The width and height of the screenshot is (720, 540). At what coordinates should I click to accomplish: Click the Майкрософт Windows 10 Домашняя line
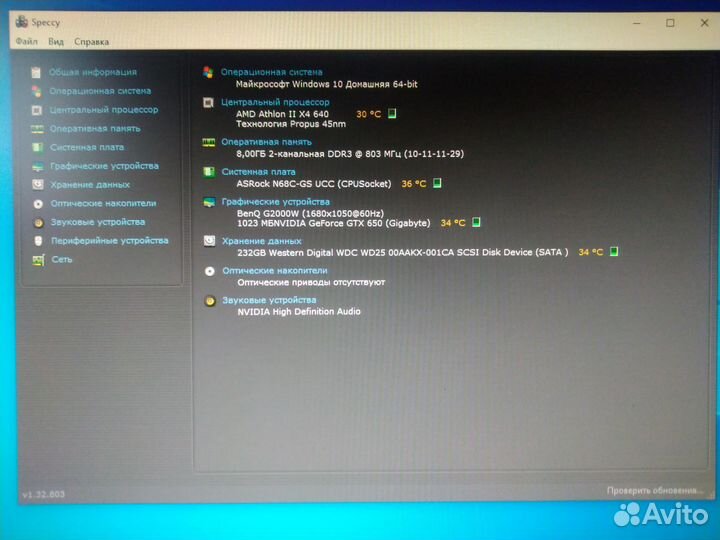pos(326,84)
